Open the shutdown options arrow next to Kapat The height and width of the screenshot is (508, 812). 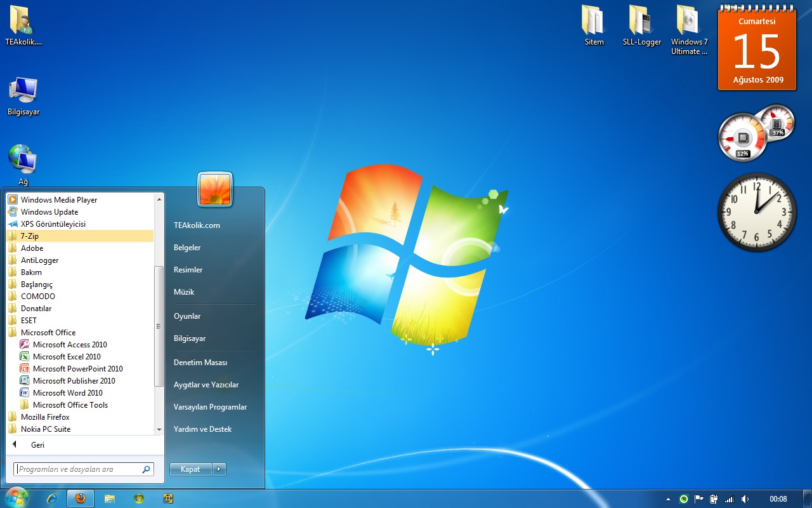219,469
